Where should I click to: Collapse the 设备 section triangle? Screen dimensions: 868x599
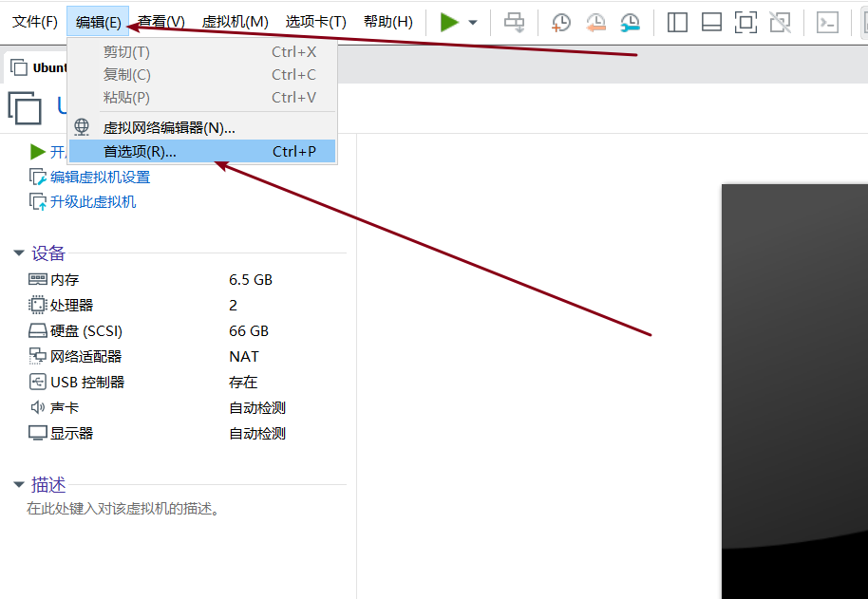coord(19,253)
